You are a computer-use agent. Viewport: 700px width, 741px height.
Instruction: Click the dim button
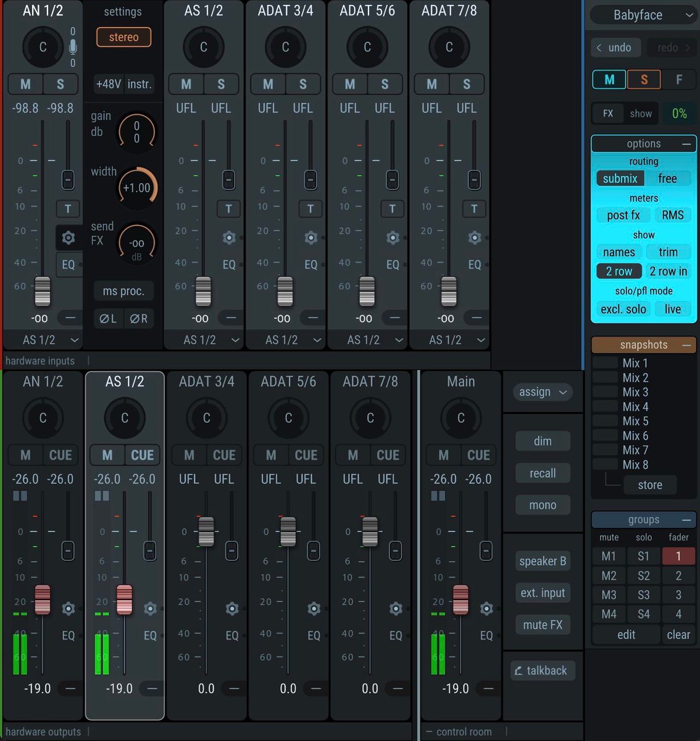[543, 441]
